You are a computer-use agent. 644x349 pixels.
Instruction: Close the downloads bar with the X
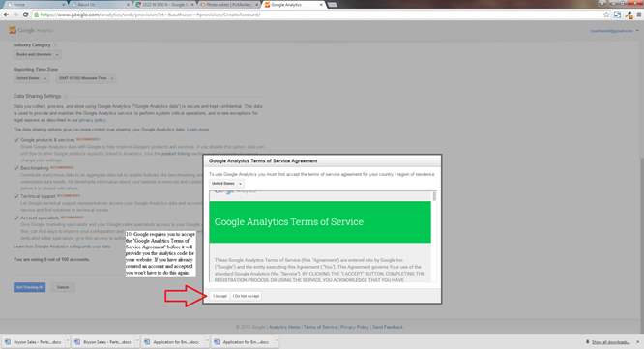pyautogui.click(x=638, y=341)
